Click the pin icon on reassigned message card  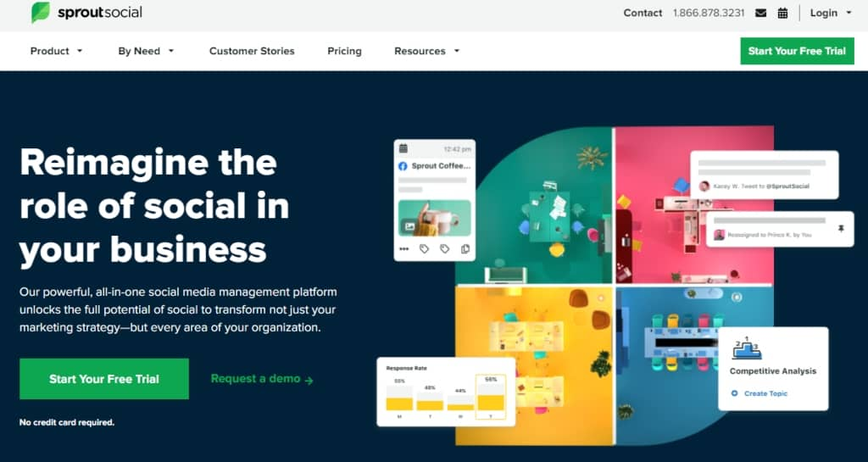coord(842,229)
